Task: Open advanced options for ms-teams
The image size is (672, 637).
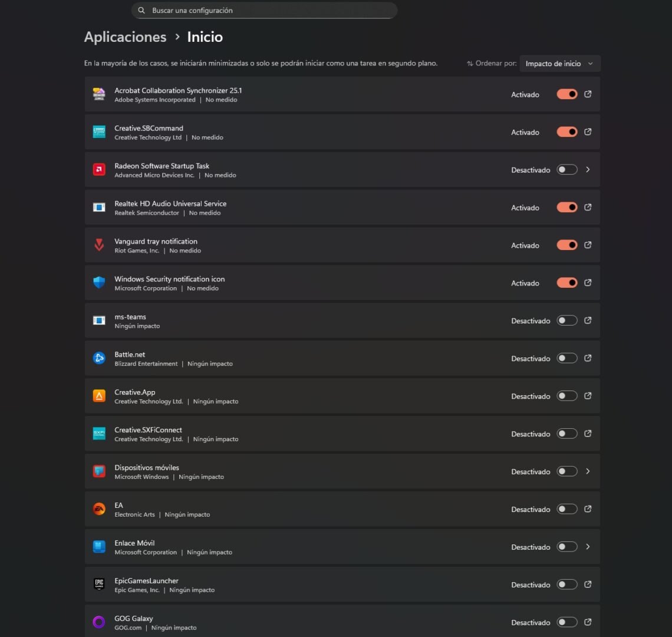Action: tap(588, 320)
